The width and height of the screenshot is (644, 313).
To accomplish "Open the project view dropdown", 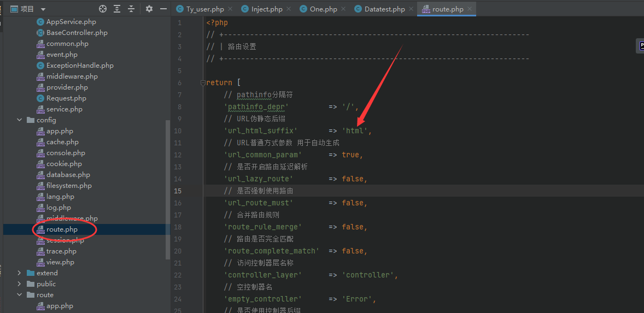I will point(44,9).
